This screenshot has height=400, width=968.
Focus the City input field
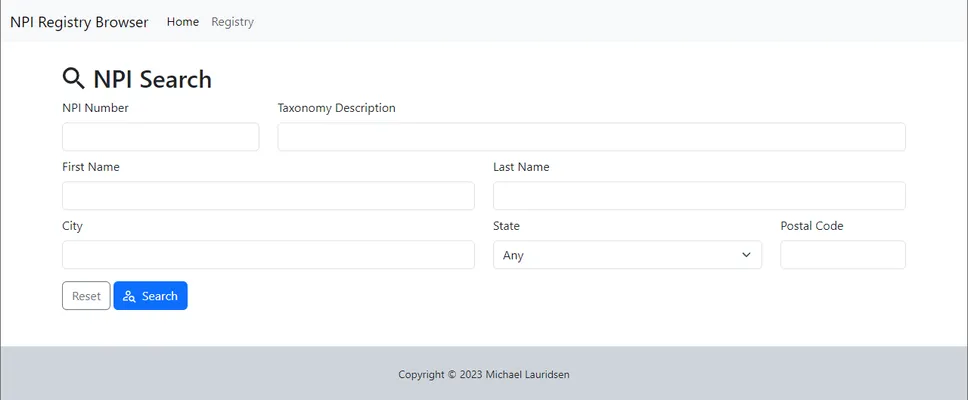click(x=268, y=255)
